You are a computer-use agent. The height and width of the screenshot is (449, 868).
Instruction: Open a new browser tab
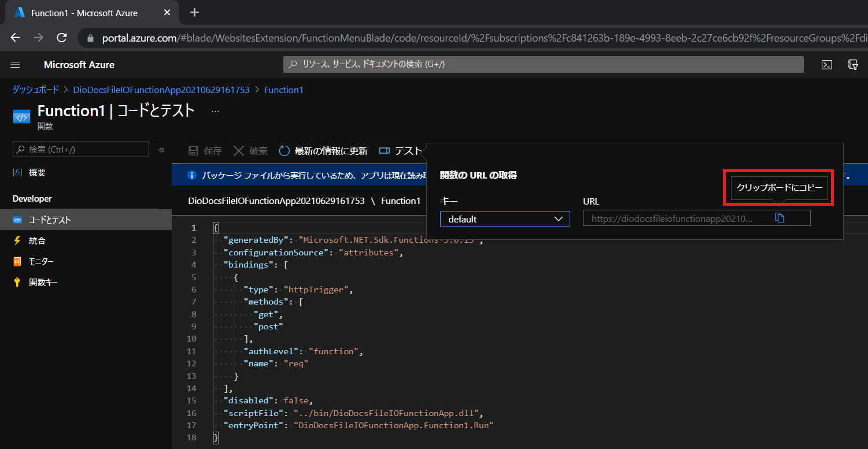[195, 12]
